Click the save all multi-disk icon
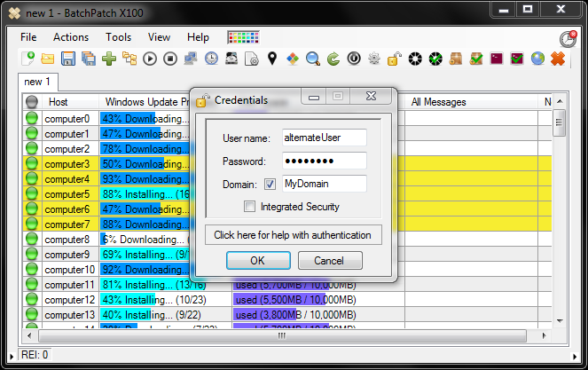Image resolution: width=588 pixels, height=370 pixels. tap(89, 59)
